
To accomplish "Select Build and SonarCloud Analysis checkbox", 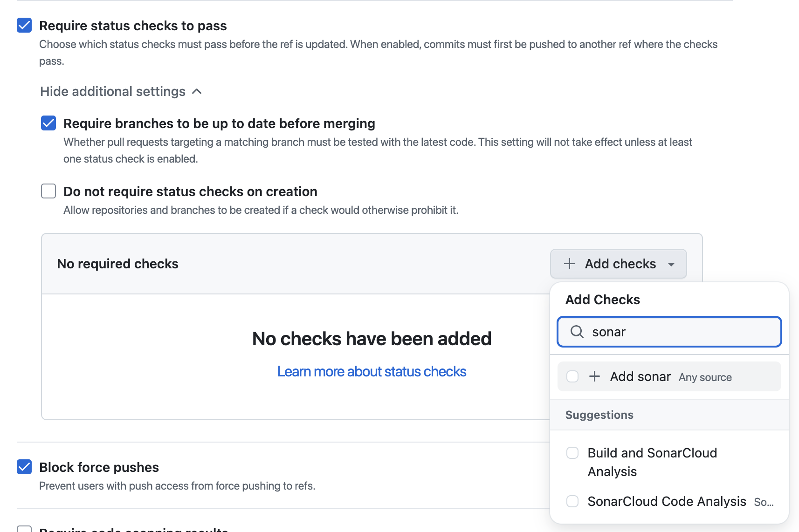I will pyautogui.click(x=572, y=453).
